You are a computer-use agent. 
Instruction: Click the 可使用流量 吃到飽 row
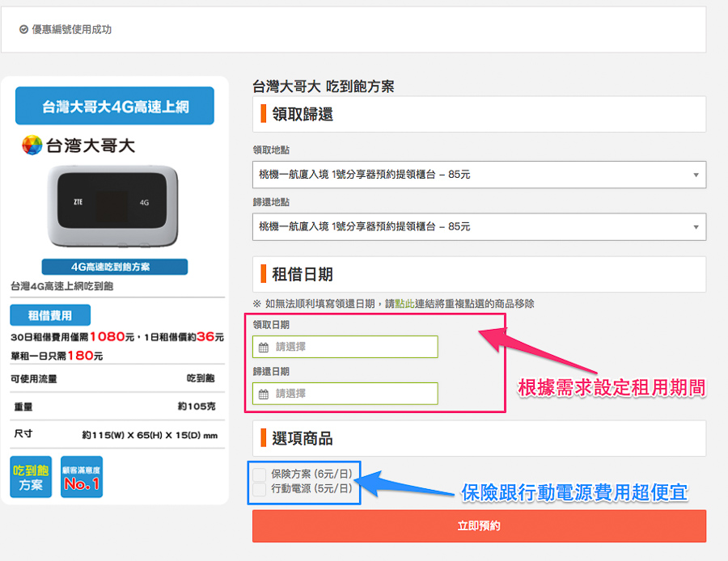[112, 378]
